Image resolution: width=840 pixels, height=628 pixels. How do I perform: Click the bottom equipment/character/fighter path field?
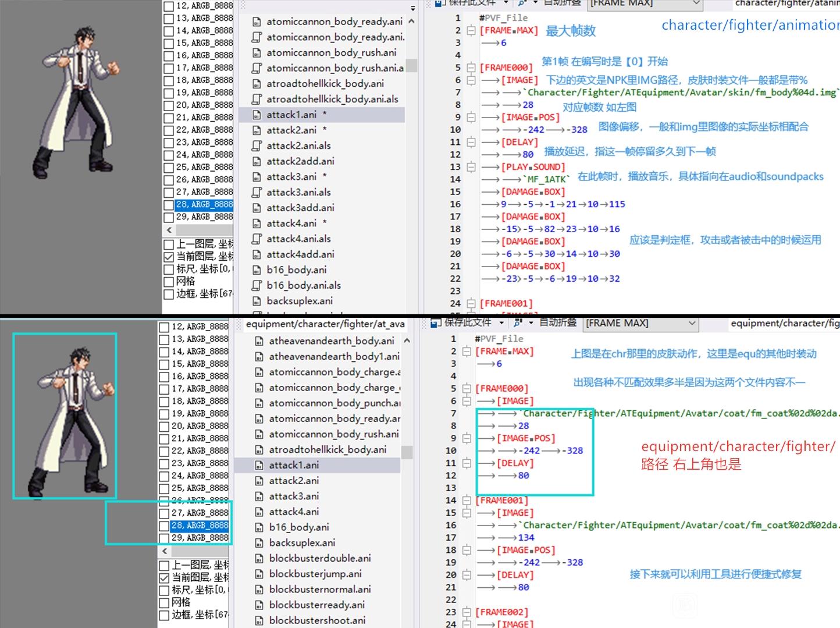tap(783, 323)
